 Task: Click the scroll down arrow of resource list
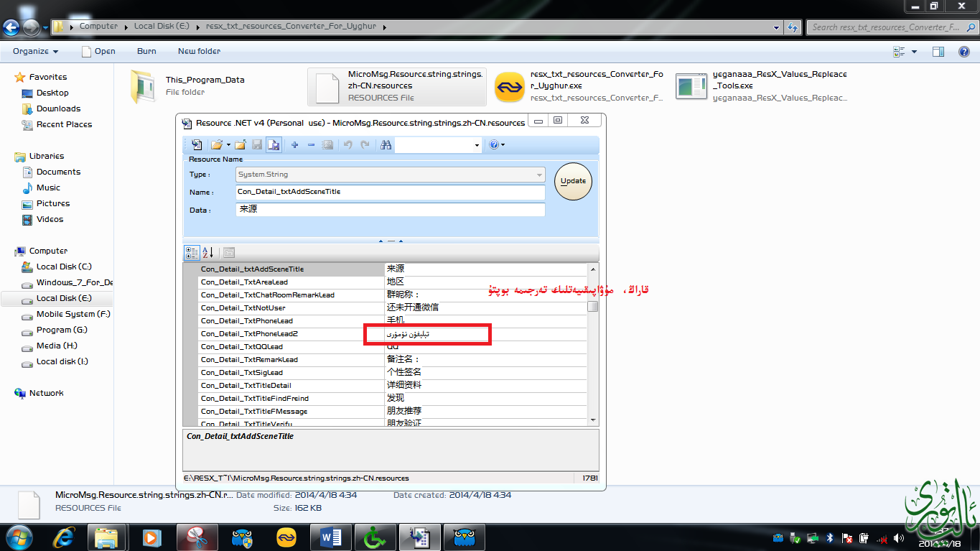click(x=592, y=420)
